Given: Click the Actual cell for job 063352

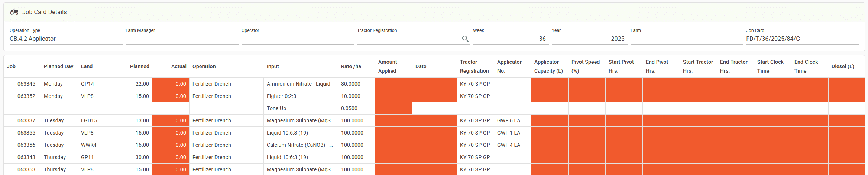Looking at the screenshot, I should tap(171, 96).
